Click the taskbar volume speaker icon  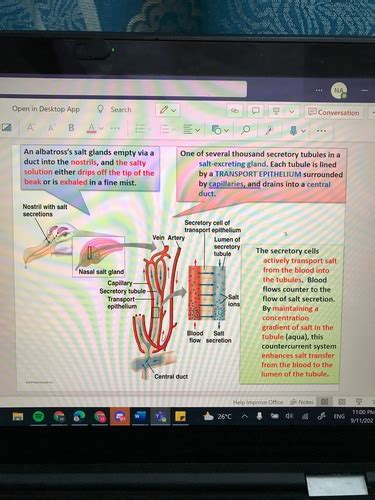(290, 416)
